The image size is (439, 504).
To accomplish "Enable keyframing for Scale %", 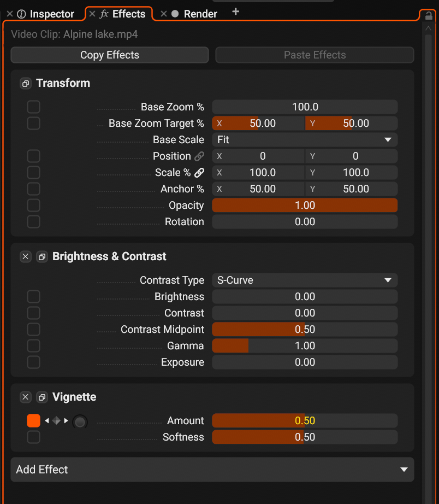I will (x=33, y=172).
